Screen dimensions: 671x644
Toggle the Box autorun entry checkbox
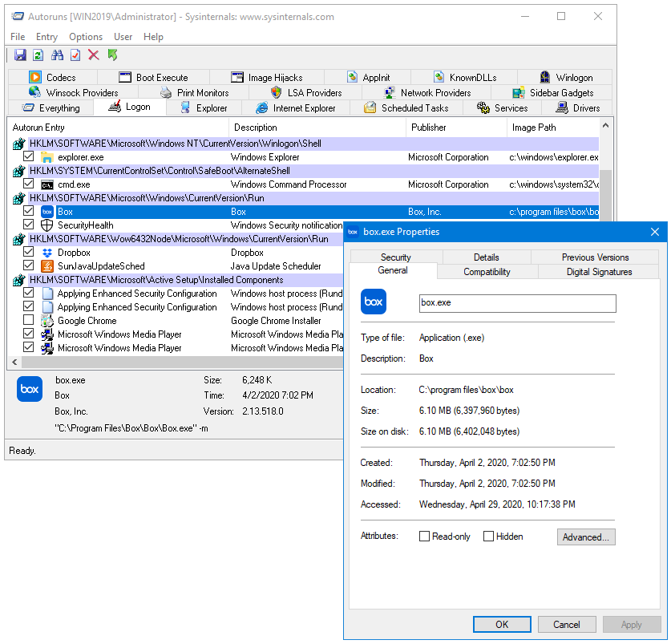click(x=29, y=211)
